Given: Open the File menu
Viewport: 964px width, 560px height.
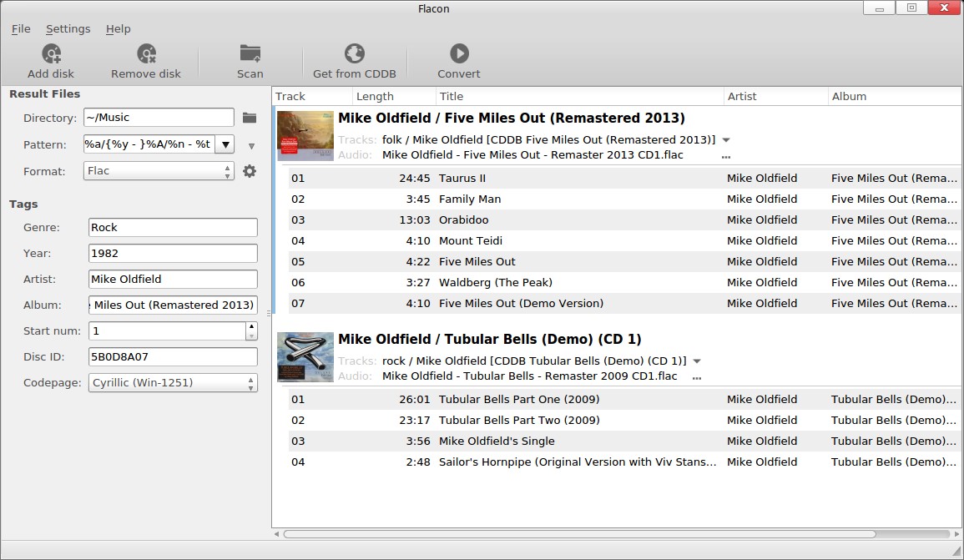Looking at the screenshot, I should pos(21,29).
